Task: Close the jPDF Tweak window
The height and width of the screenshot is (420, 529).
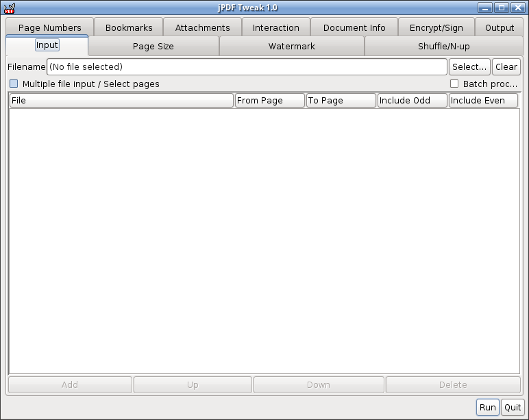Action: [x=518, y=8]
